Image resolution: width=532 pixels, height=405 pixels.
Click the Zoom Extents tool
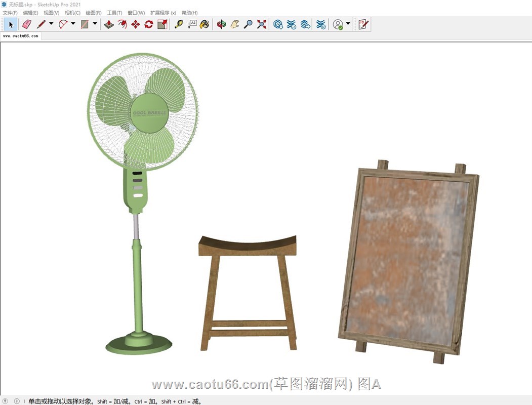(x=262, y=24)
